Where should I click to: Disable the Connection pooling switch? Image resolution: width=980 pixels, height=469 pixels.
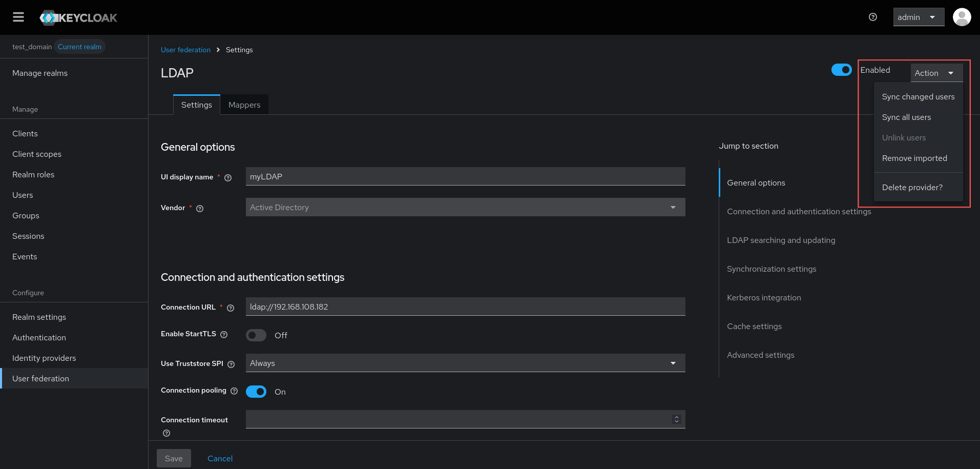tap(256, 392)
